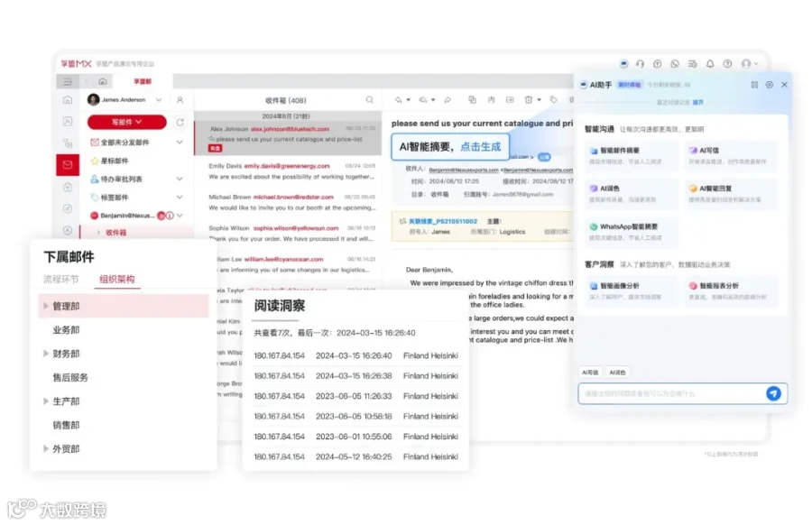The height and width of the screenshot is (525, 812).
Task: Click the refresh icon beside compose button
Action: click(x=180, y=123)
